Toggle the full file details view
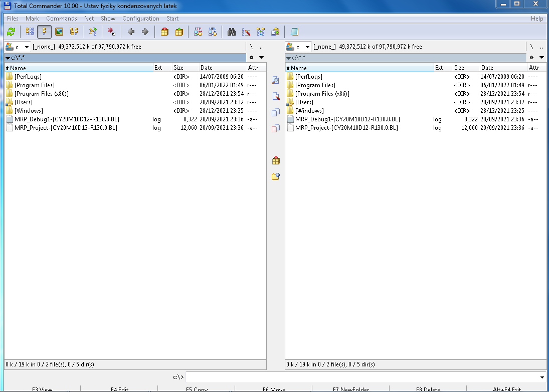Screen dimensions: 549x392 click(x=45, y=32)
